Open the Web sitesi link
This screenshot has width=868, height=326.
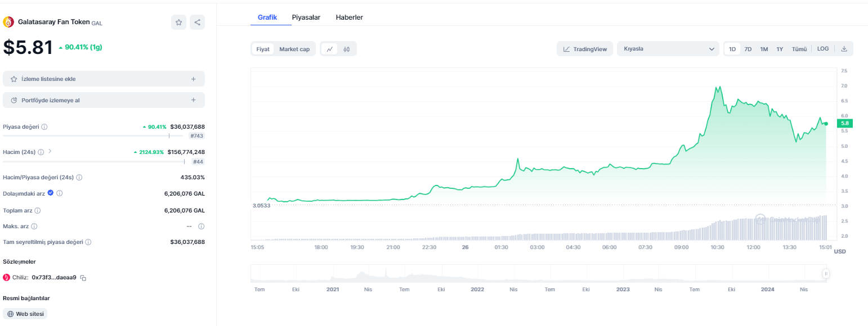click(x=25, y=314)
